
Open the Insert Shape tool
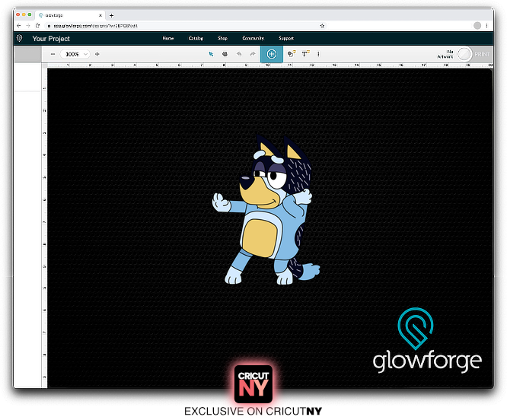292,54
